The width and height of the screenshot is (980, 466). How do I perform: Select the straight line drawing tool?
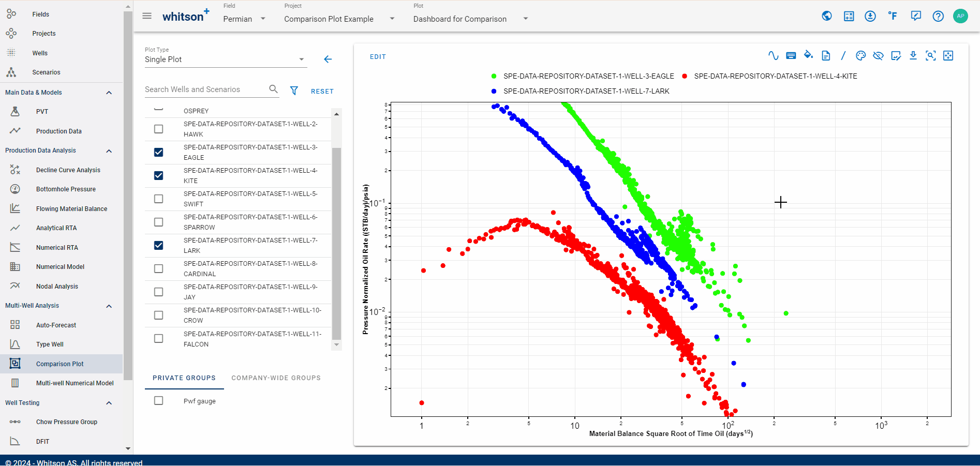click(x=843, y=56)
